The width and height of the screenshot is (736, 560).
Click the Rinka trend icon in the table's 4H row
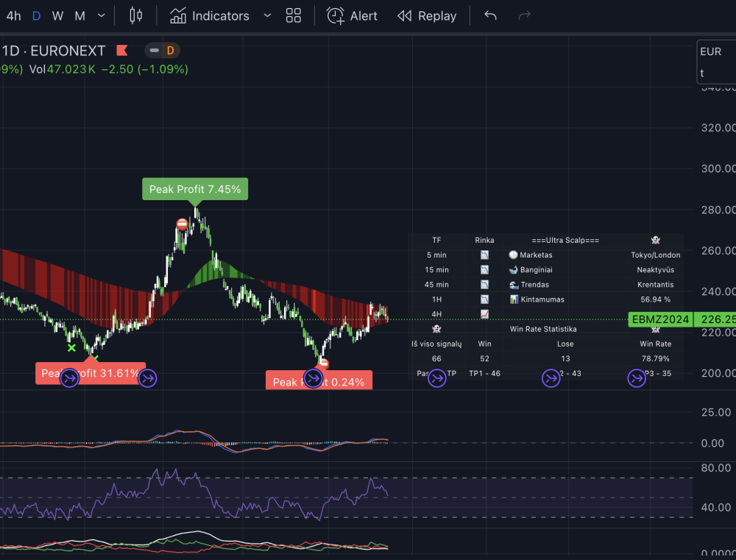point(484,314)
